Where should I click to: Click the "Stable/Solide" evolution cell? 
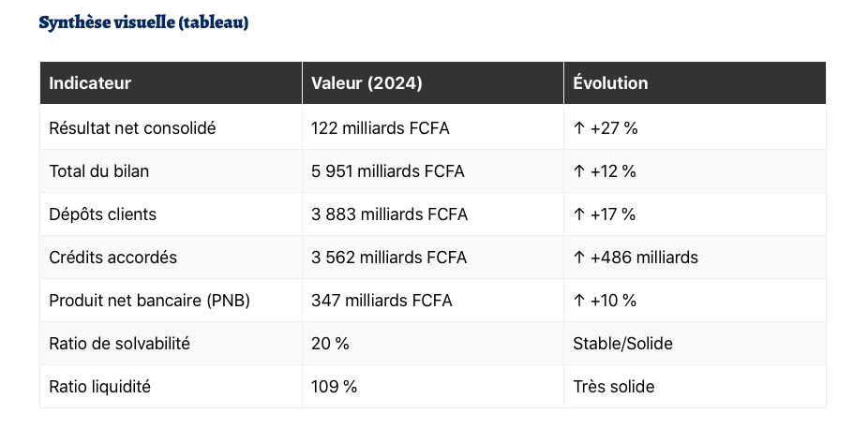622,344
